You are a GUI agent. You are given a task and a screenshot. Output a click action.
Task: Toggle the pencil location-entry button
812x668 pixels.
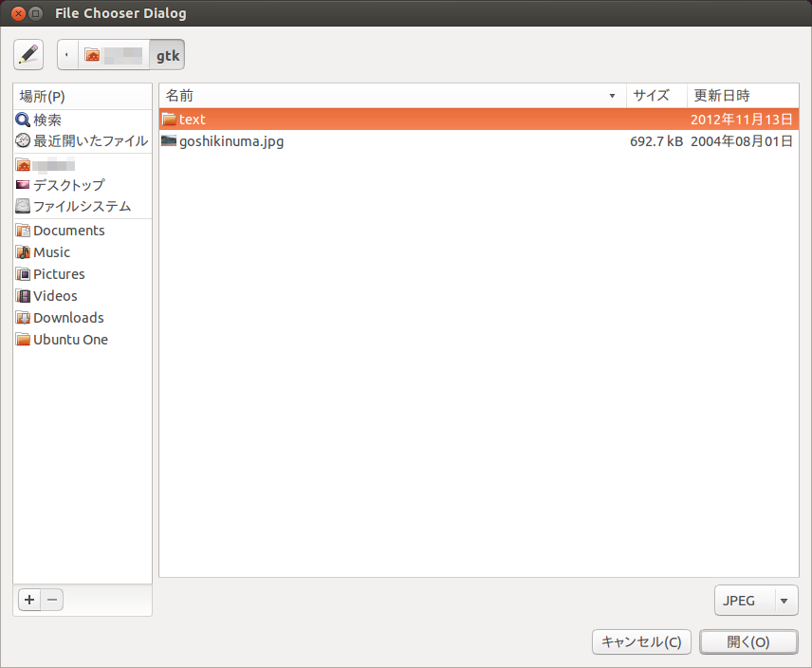(28, 55)
